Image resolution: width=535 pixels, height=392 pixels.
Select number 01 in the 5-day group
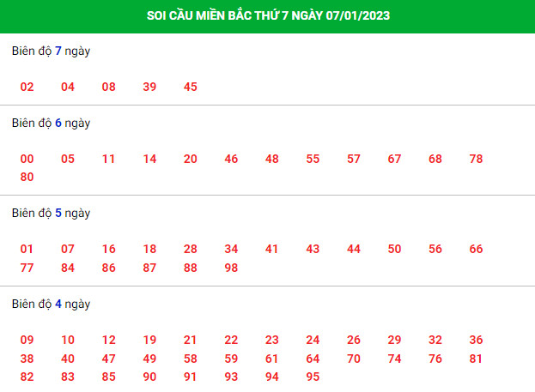(27, 249)
